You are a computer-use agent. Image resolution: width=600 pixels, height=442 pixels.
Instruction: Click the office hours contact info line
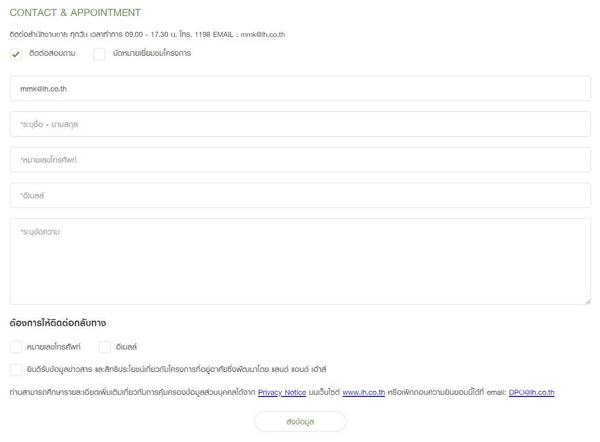click(147, 34)
